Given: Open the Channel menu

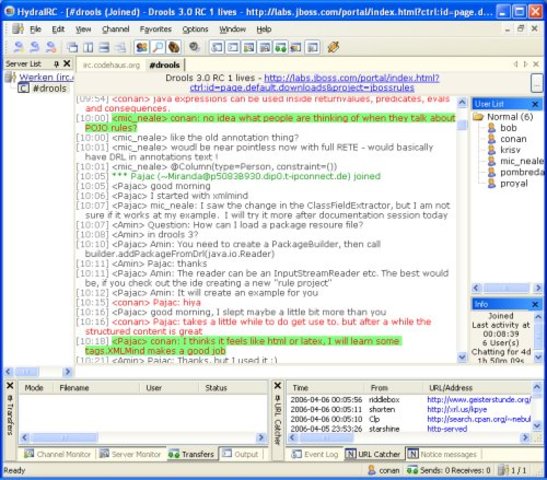Looking at the screenshot, I should [115, 29].
